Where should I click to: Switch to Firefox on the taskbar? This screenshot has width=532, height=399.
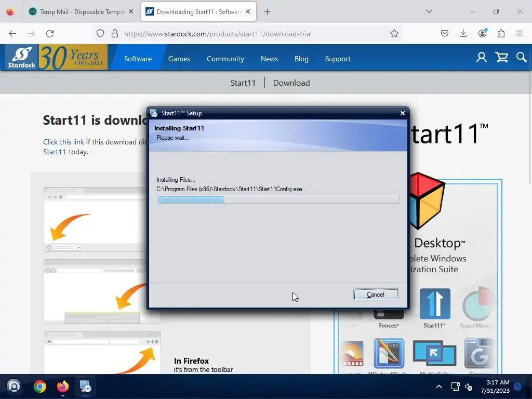tap(63, 387)
